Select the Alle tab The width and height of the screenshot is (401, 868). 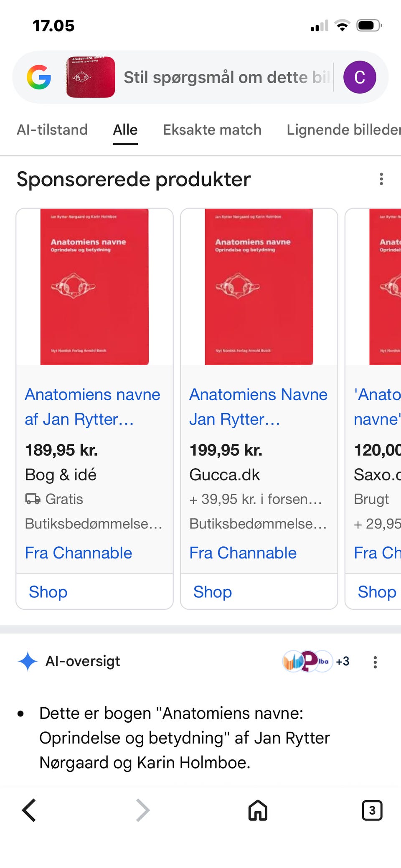pos(125,130)
